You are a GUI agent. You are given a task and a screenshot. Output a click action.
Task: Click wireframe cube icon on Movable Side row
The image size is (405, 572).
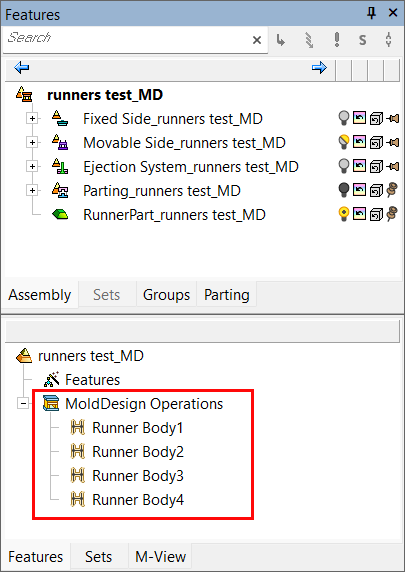[376, 143]
